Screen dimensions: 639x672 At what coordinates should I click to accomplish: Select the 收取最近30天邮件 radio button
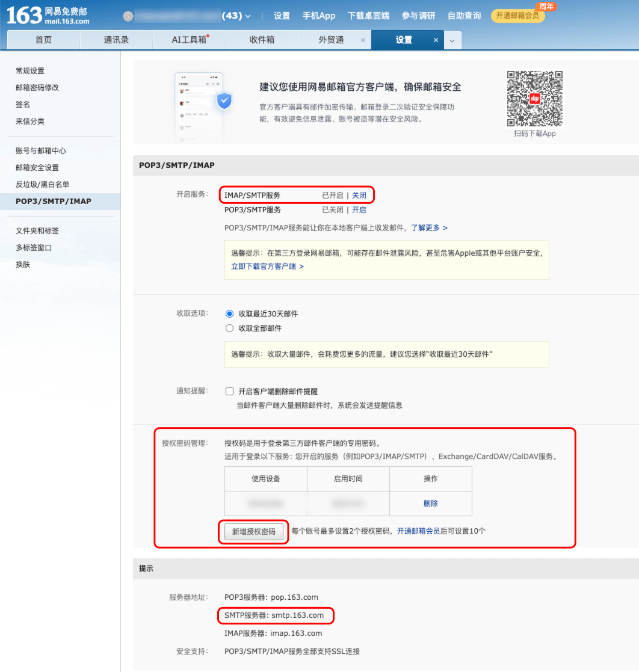[x=229, y=313]
